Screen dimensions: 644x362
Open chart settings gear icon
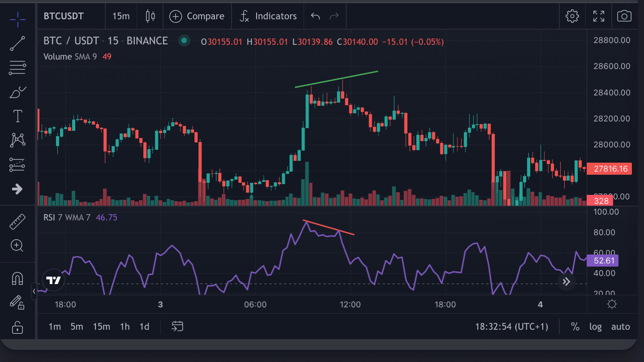[x=572, y=17]
